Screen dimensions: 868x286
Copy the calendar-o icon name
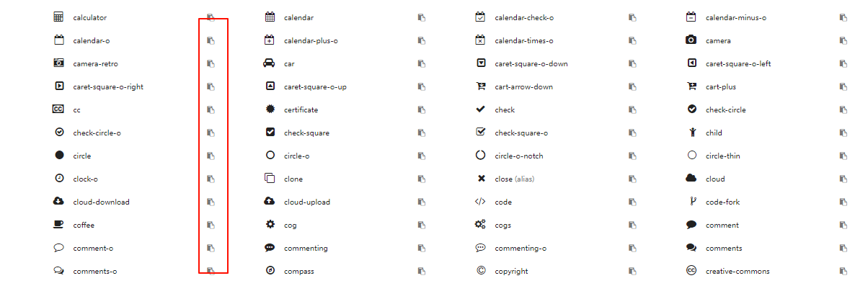point(211,40)
